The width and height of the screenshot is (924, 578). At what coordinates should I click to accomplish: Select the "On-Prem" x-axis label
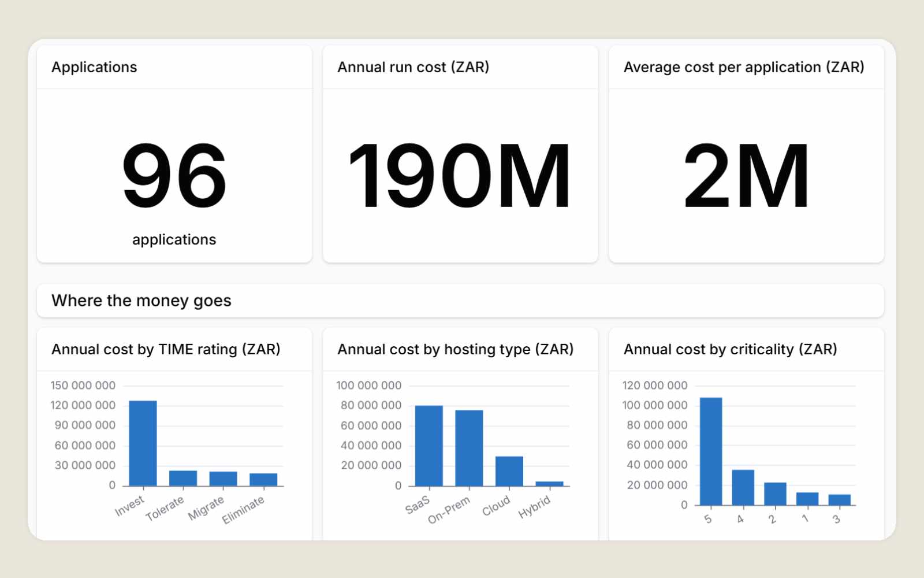[449, 510]
